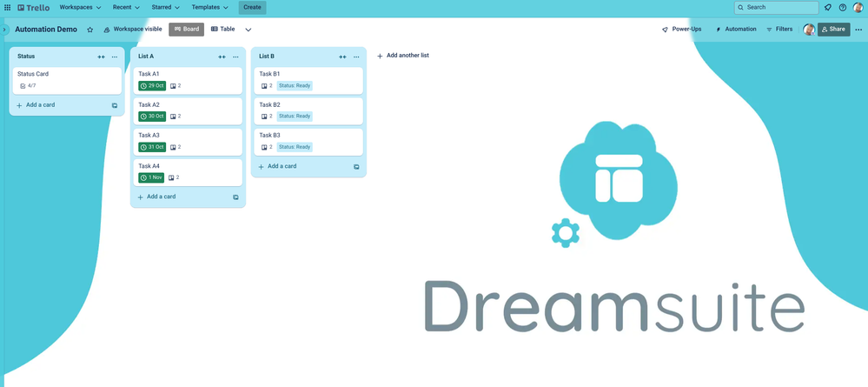This screenshot has height=387, width=868.
Task: Add a card to List A
Action: [x=156, y=197]
